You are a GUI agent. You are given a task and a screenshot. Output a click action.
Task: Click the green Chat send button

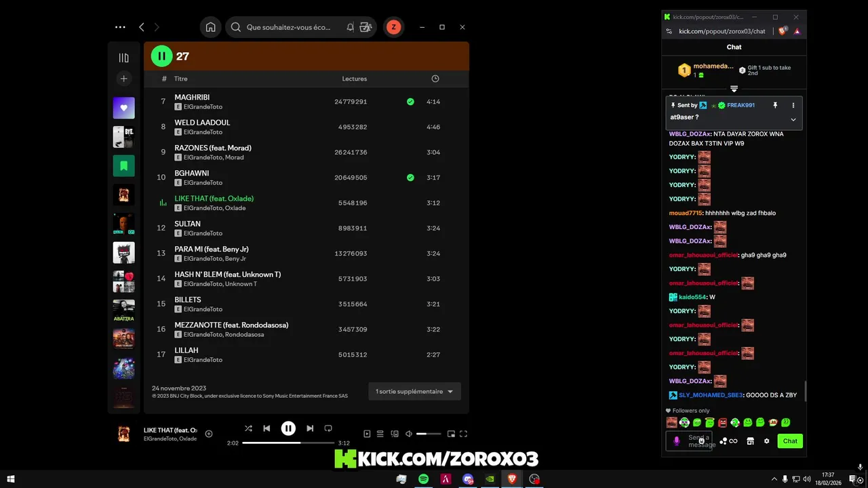(x=790, y=441)
